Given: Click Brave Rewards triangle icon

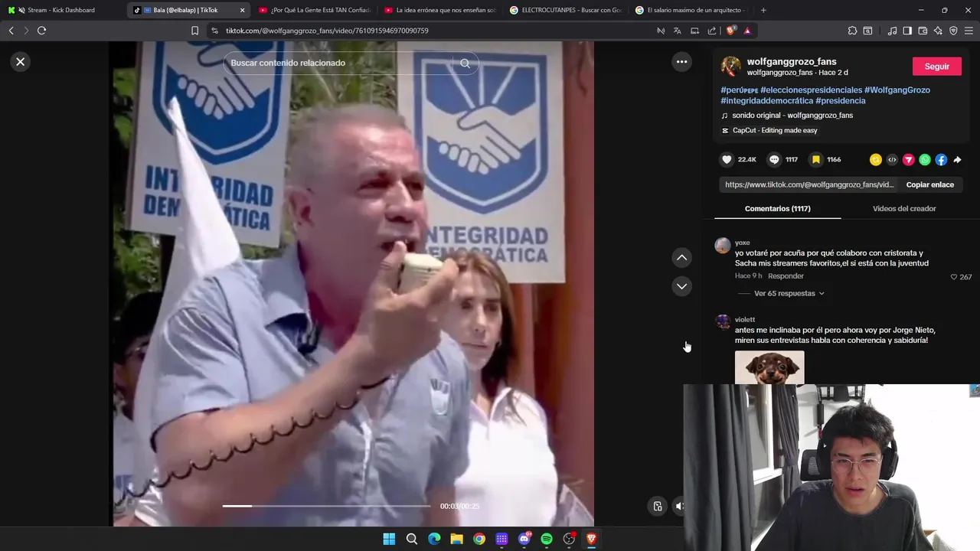Looking at the screenshot, I should [747, 31].
